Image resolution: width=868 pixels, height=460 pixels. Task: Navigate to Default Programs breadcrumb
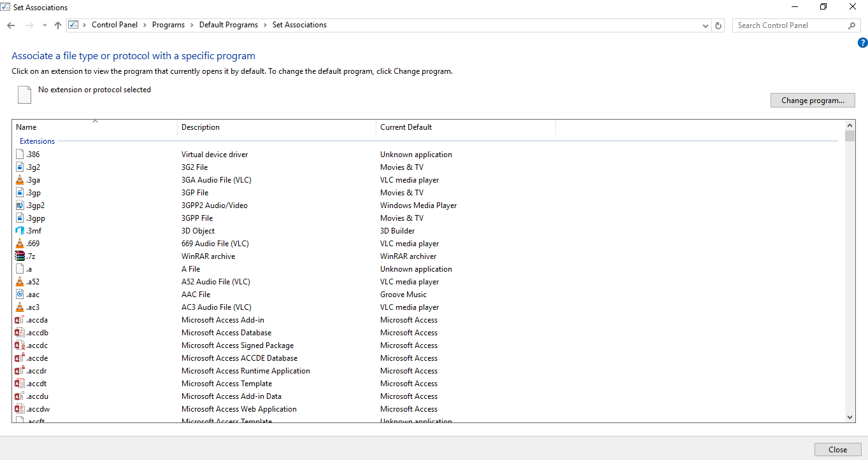228,24
